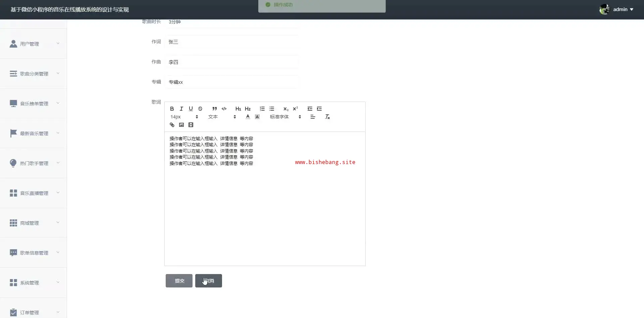This screenshot has width=644, height=318.
Task: Submit the form with 提交 button
Action: click(x=179, y=281)
